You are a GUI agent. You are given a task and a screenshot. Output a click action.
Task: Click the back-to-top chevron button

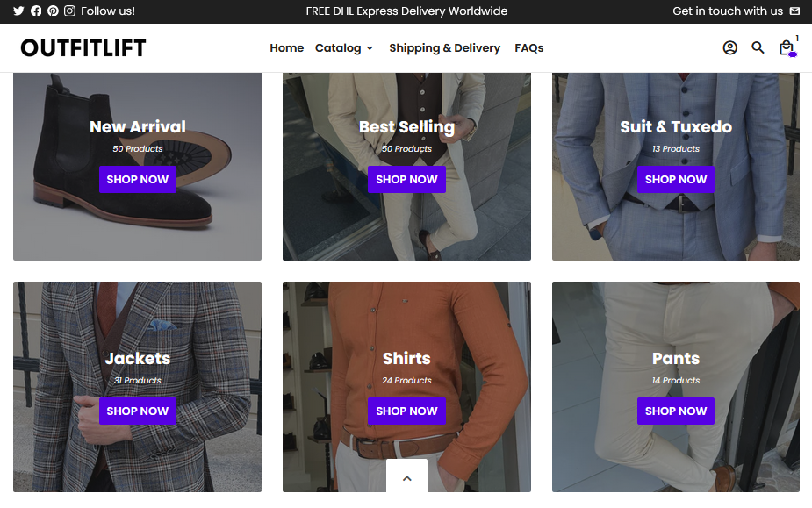(407, 478)
